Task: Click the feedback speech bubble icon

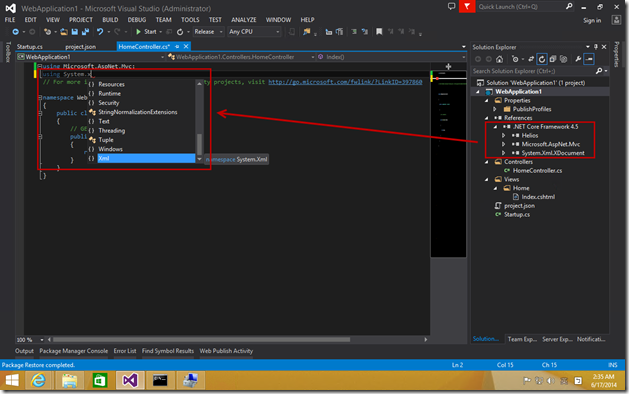Action: 452,6
